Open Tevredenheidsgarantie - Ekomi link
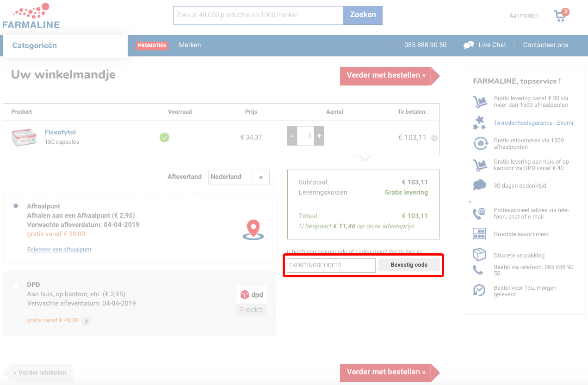Screen dimensions: 588x385 point(533,122)
